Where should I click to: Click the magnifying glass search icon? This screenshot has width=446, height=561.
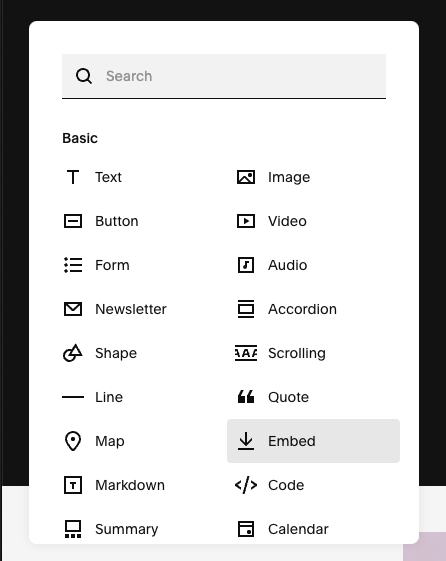click(84, 76)
